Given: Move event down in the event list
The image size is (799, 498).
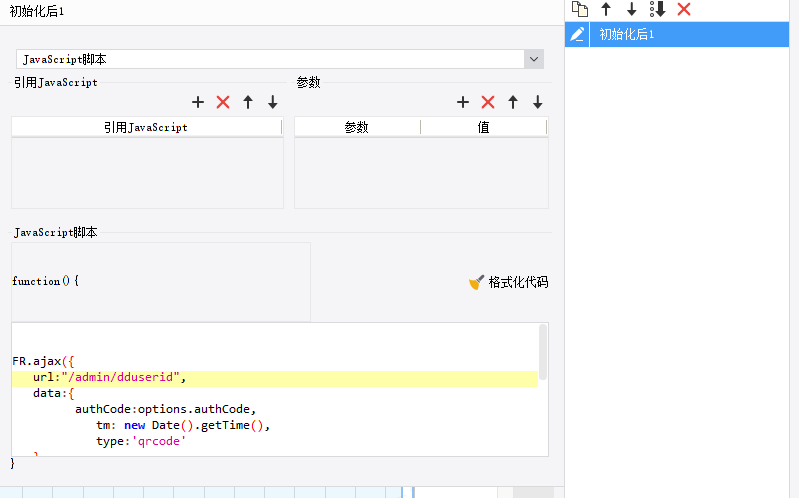Looking at the screenshot, I should pos(631,9).
